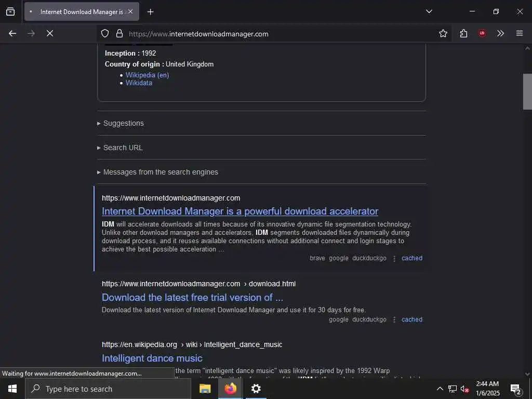Click duckduckgo label on download result

tap(369, 320)
